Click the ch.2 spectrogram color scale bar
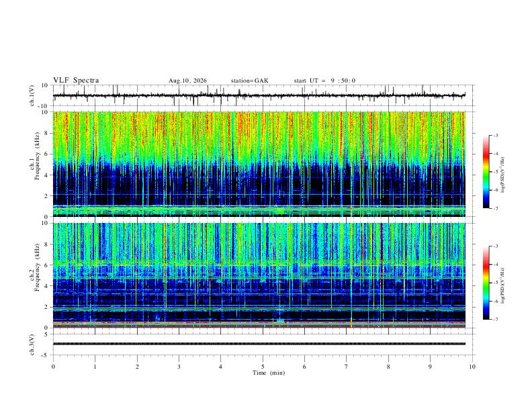Viewport: 532px width, 411px height. pos(486,283)
